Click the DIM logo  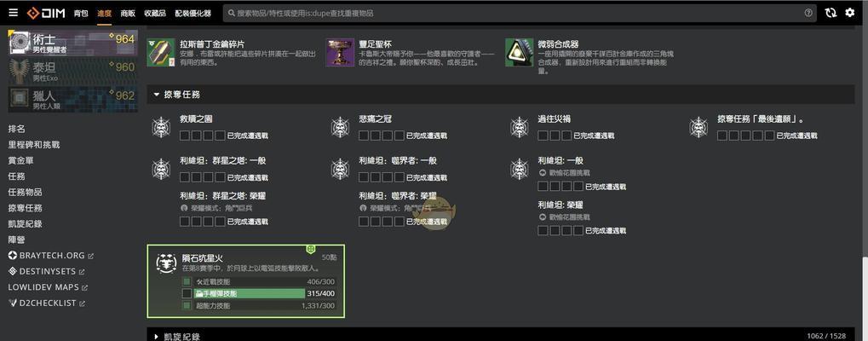(46, 13)
